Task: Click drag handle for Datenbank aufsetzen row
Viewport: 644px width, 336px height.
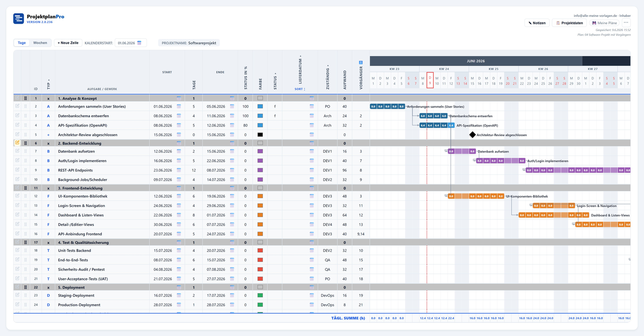Action: [25, 151]
